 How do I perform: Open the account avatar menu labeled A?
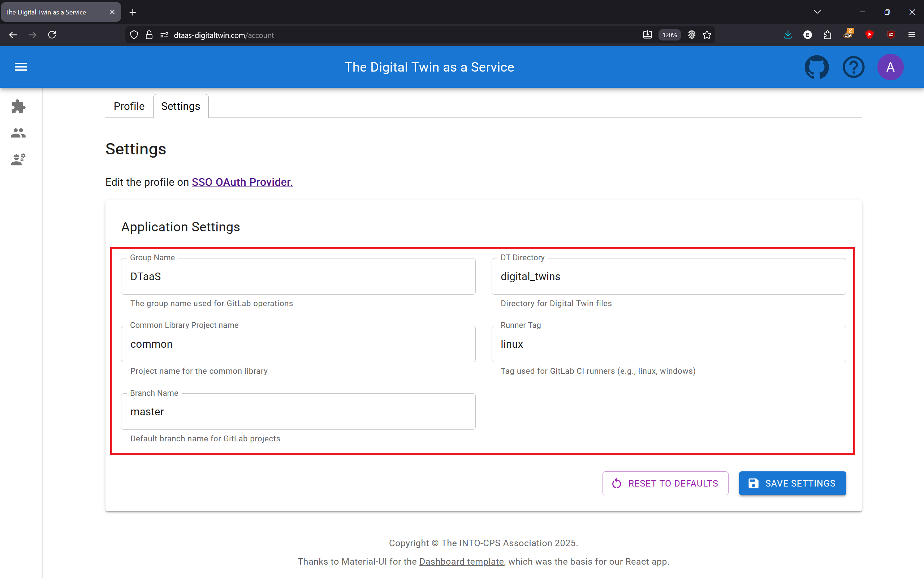[890, 67]
